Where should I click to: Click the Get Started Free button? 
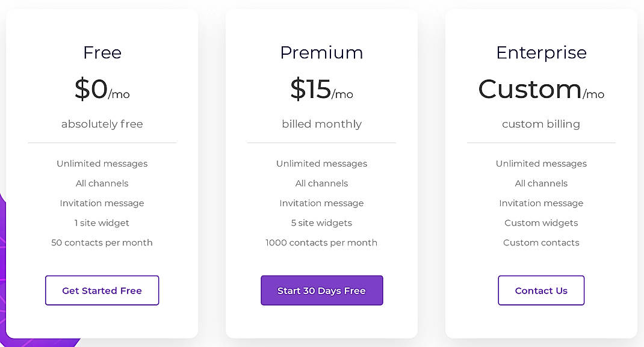102,290
